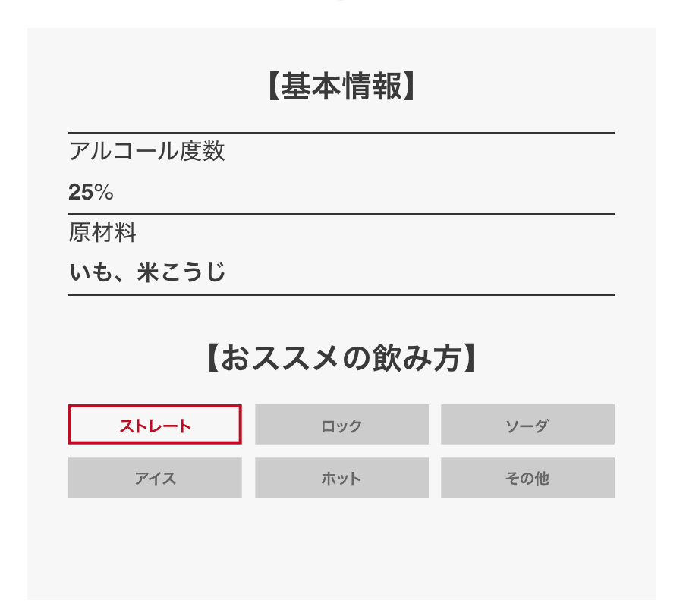The width and height of the screenshot is (683, 616).
Task: Click the いも、米こうじ ingredients text
Action: click(147, 272)
